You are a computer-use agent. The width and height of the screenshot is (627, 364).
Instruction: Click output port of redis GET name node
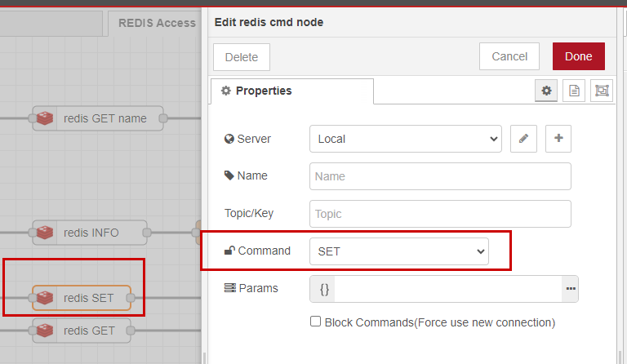[163, 118]
